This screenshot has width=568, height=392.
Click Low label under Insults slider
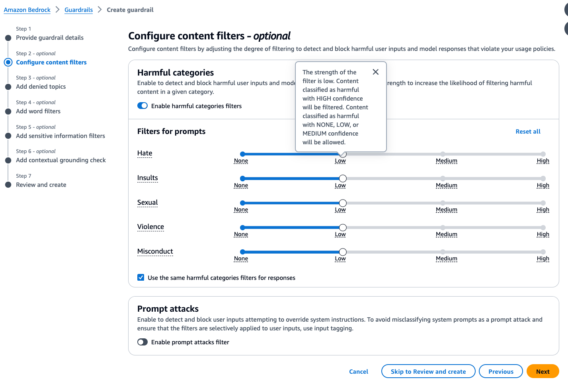click(x=340, y=185)
